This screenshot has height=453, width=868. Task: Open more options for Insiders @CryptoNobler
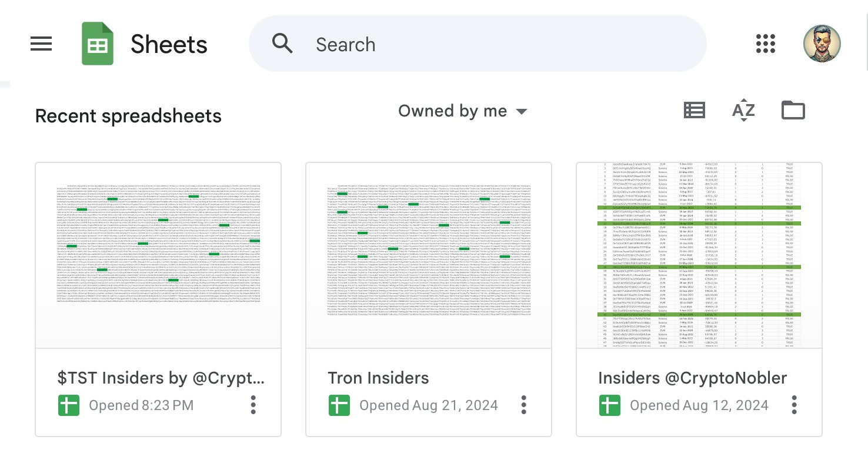tap(794, 405)
